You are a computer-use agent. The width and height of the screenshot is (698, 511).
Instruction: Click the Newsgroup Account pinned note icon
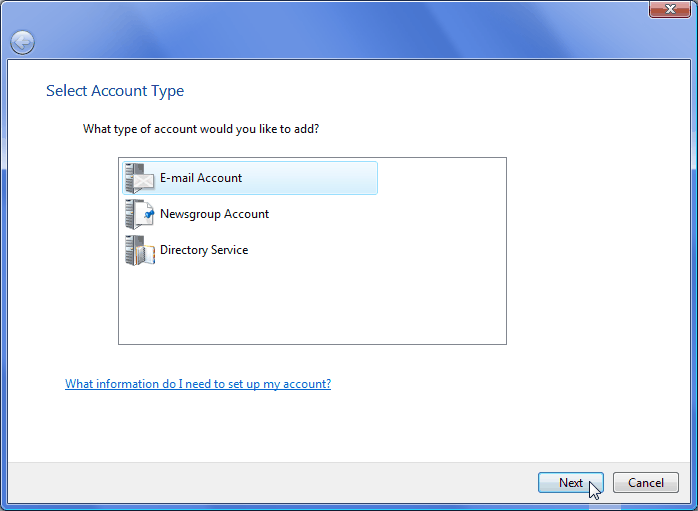pos(140,214)
